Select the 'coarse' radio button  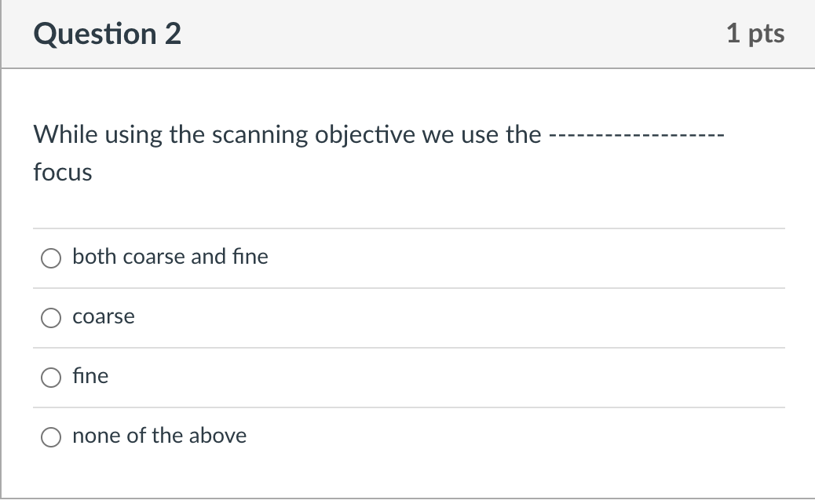click(51, 317)
